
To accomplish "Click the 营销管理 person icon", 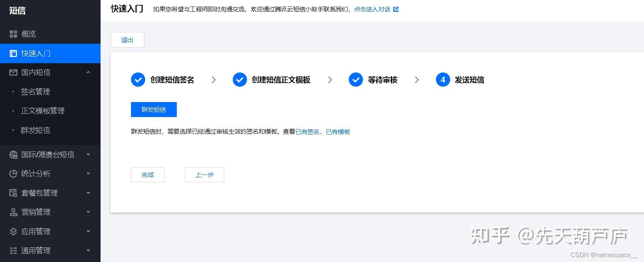I will (x=13, y=212).
